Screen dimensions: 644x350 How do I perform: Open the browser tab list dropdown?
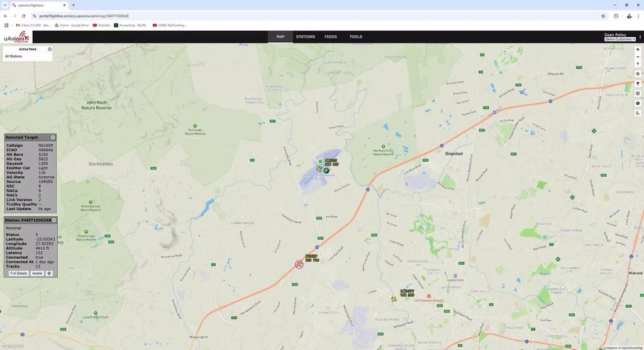point(6,5)
